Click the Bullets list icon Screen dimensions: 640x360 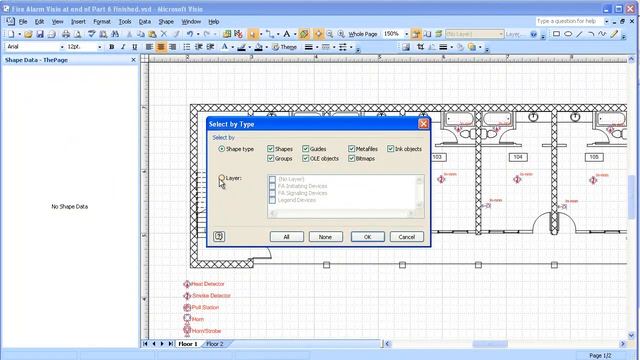(x=187, y=47)
